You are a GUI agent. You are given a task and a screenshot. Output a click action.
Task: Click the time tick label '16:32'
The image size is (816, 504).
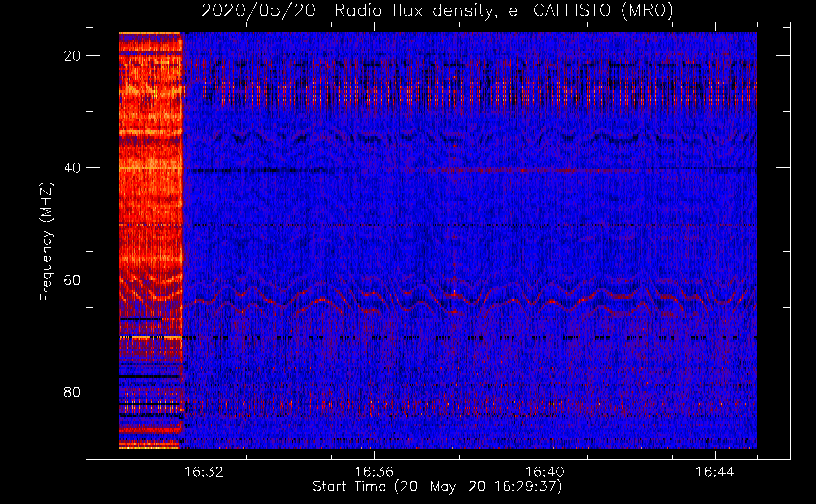(x=204, y=472)
